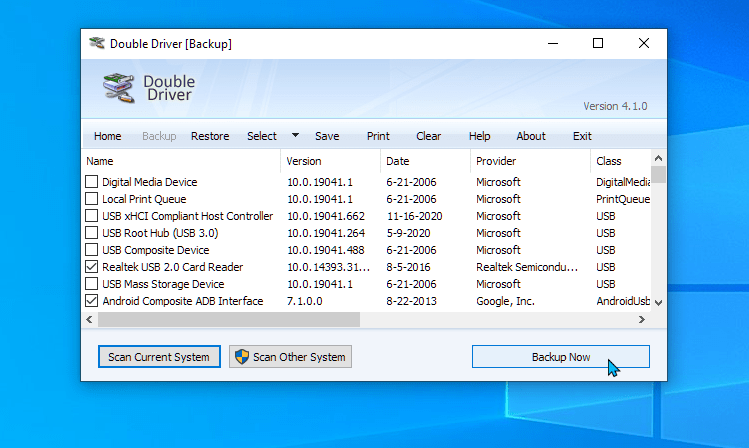Select the Digital Media Device row name

150,182
